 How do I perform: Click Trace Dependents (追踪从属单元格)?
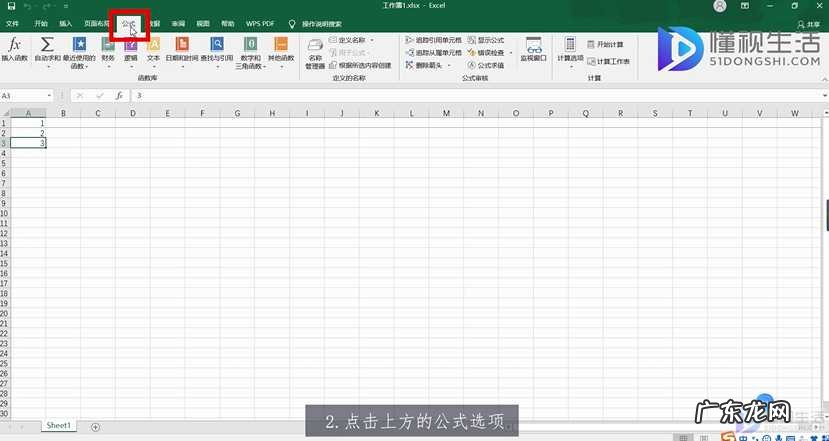point(433,53)
